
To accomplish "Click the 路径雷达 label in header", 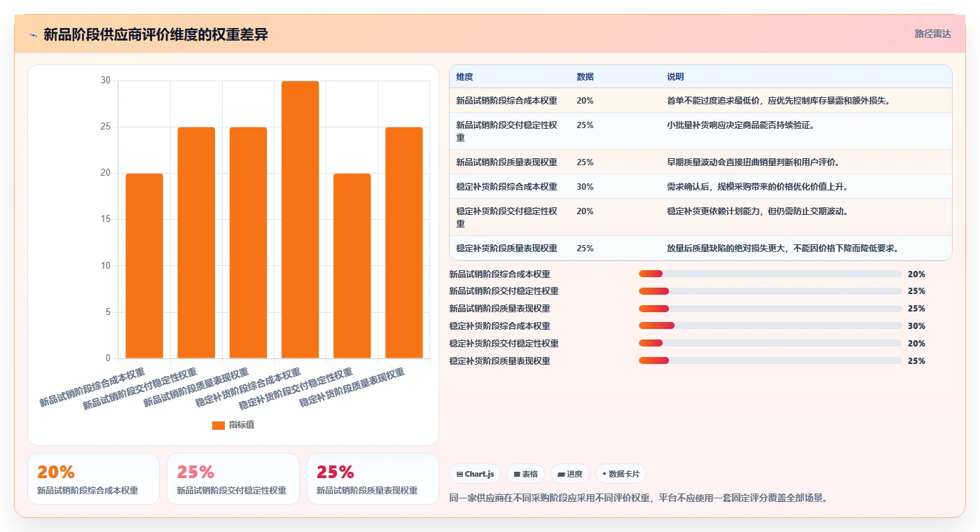I will [x=932, y=34].
